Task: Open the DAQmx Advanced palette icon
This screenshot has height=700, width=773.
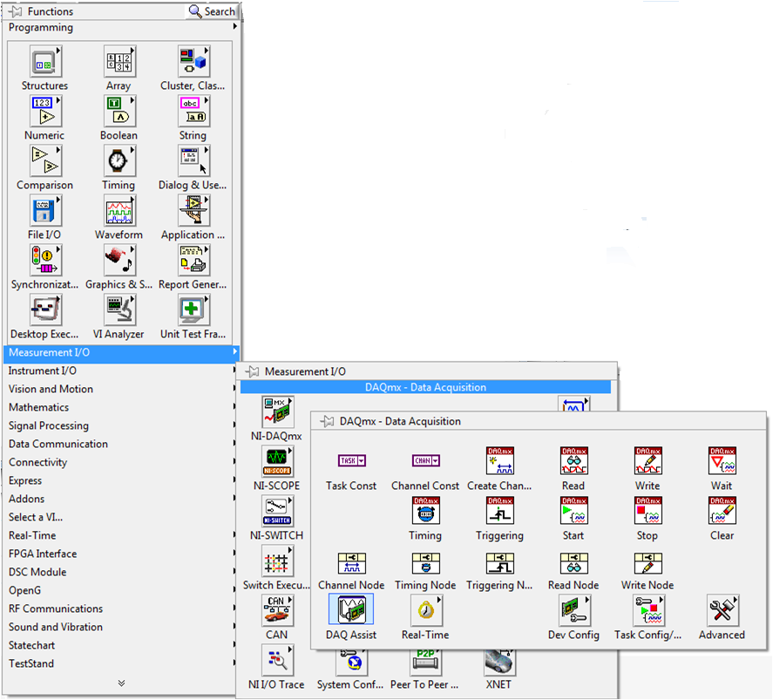Action: click(x=722, y=610)
